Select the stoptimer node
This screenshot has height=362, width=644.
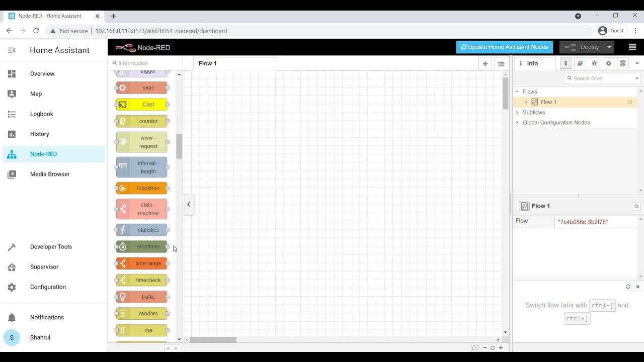point(142,247)
